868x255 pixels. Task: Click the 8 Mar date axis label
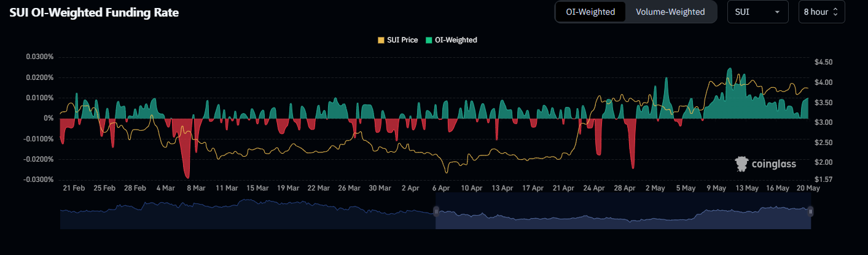point(195,188)
